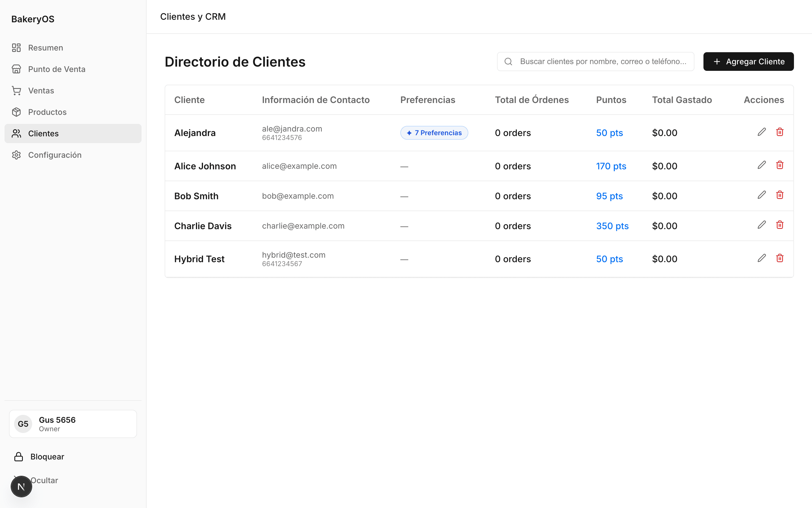Edit Charlie Davis customer record
Screen dimensions: 812x508
point(762,225)
